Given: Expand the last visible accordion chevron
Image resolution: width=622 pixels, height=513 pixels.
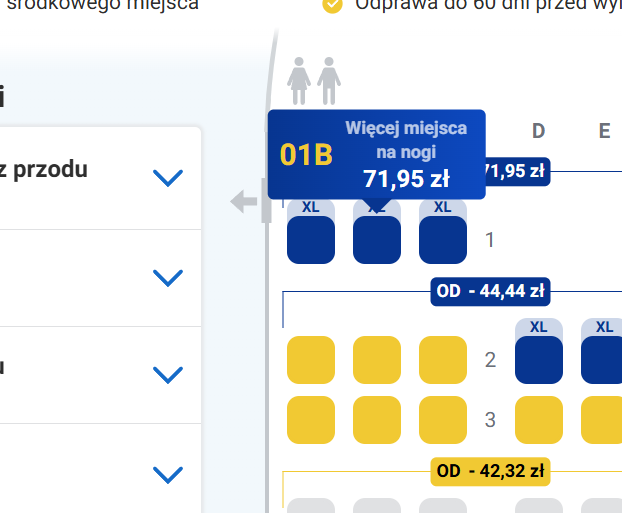Looking at the screenshot, I should [x=168, y=473].
